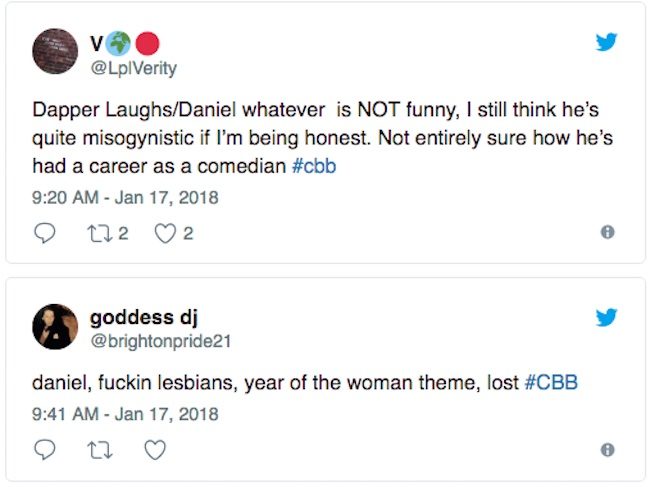Open info icon on goddess dj's tweet
The image size is (650, 487).
tap(606, 450)
